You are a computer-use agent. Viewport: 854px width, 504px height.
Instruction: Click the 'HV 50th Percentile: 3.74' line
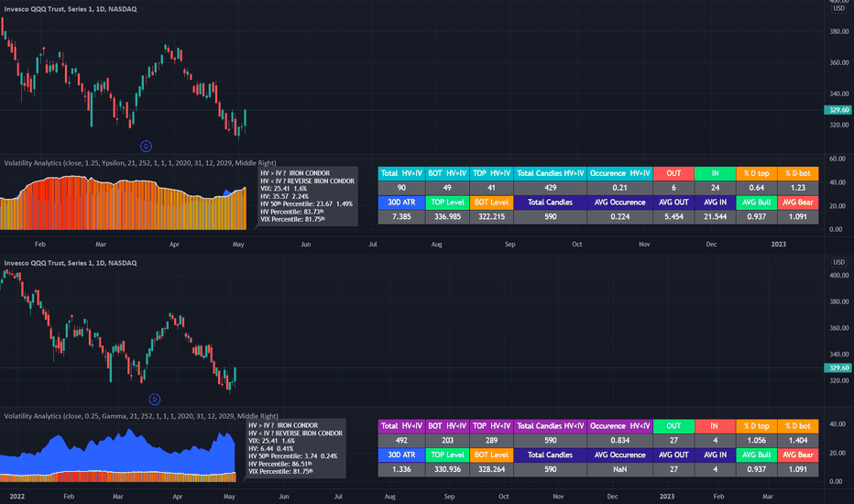[x=293, y=456]
